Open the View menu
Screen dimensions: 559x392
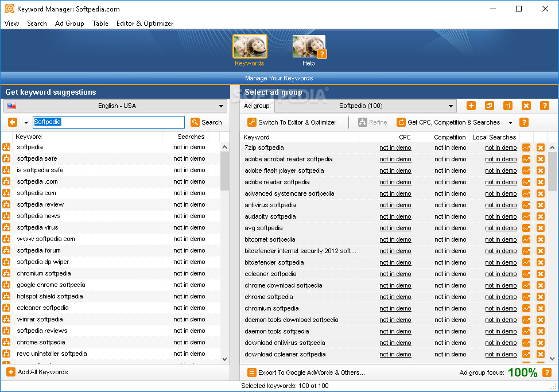pyautogui.click(x=11, y=24)
